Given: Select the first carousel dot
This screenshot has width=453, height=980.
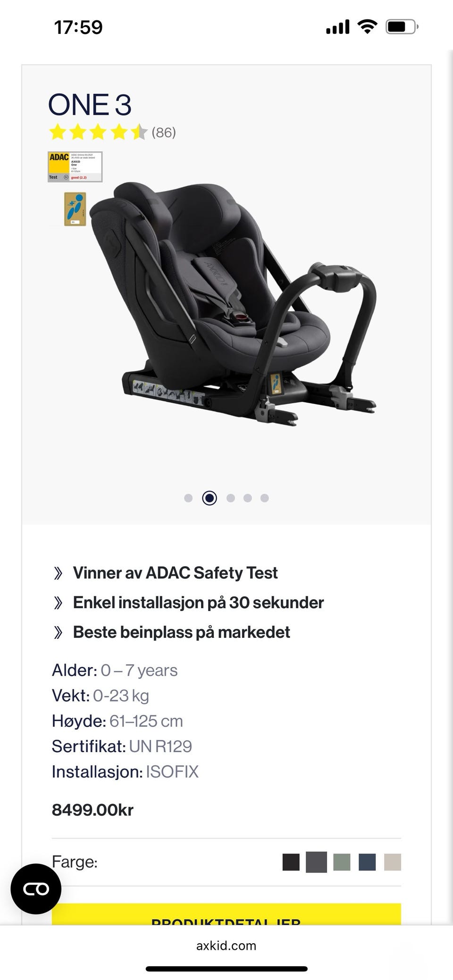Looking at the screenshot, I should tap(188, 498).
